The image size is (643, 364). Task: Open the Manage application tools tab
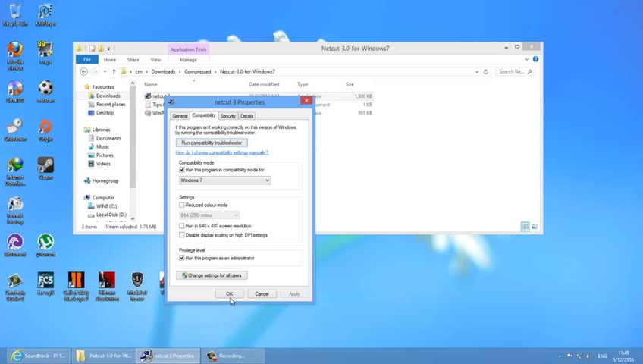tap(188, 60)
